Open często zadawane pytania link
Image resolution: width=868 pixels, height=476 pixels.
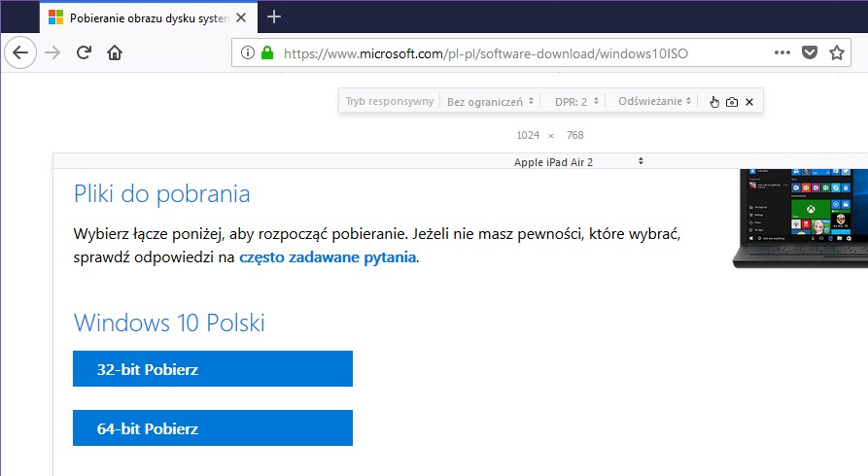tap(328, 257)
